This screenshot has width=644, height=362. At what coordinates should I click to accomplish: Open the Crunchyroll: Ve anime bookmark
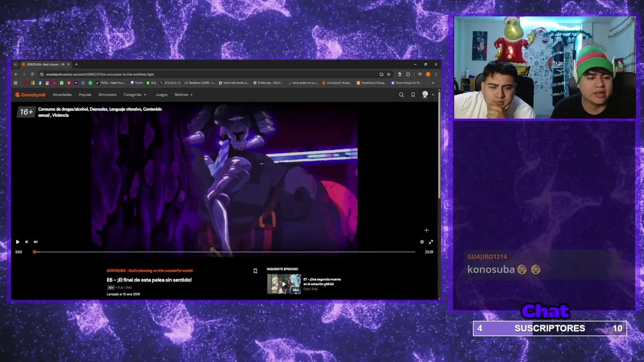click(x=337, y=83)
